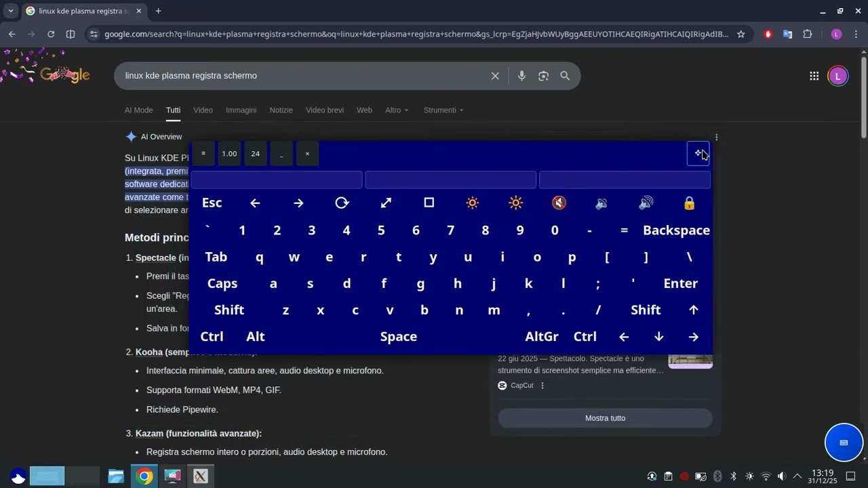
Task: Search by voice with the microphone icon
Action: pos(521,76)
